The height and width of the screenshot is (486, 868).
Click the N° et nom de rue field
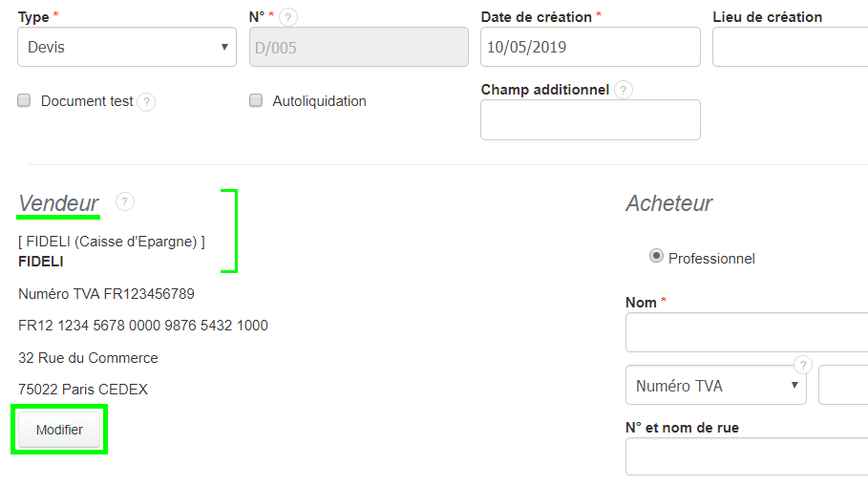[x=747, y=456]
